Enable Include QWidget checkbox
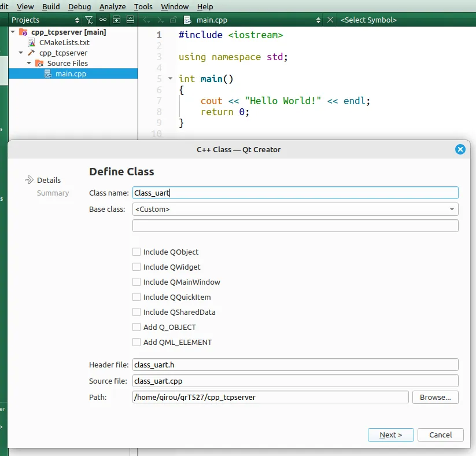This screenshot has width=476, height=456. pos(136,267)
